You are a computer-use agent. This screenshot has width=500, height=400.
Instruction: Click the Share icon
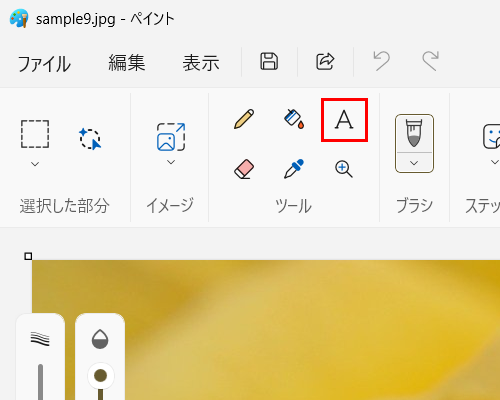coord(325,61)
